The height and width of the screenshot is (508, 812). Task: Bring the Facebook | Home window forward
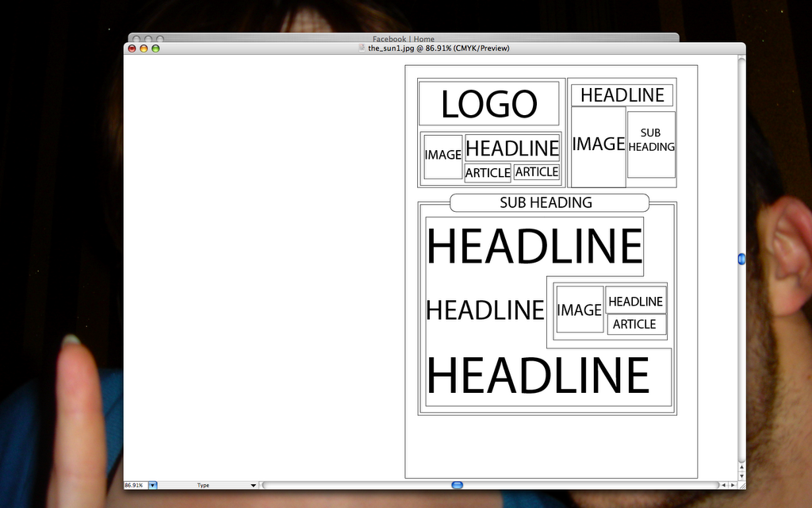pos(404,39)
